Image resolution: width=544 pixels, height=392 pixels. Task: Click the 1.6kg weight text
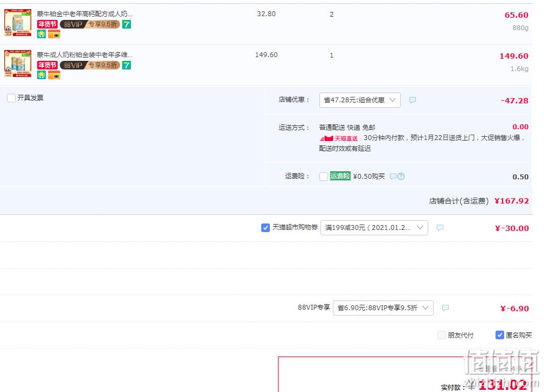point(519,69)
